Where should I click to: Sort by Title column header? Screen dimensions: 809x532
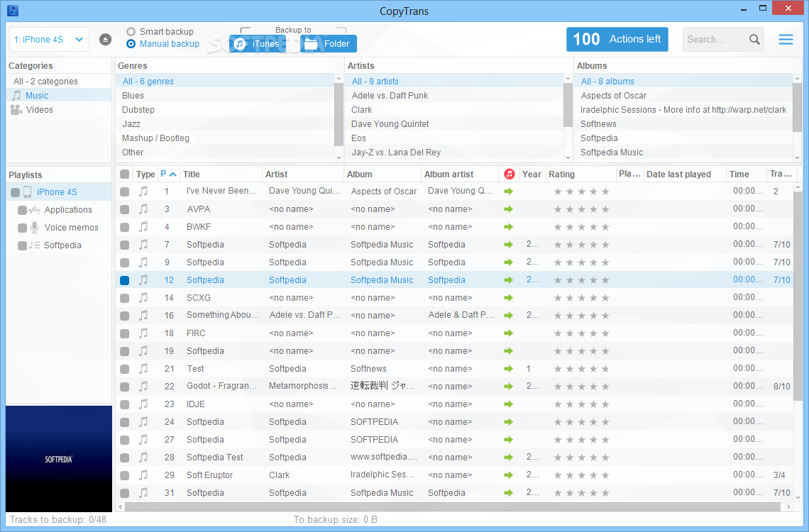tap(221, 174)
